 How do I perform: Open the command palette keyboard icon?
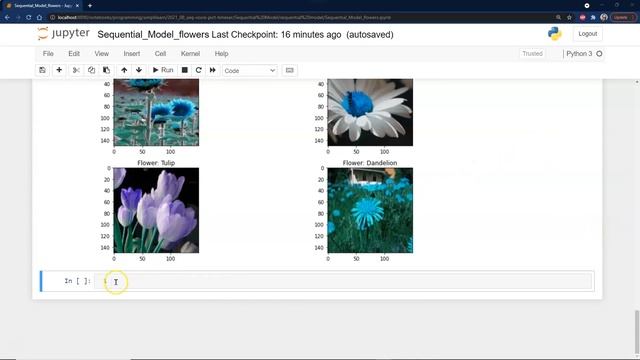[x=289, y=70]
